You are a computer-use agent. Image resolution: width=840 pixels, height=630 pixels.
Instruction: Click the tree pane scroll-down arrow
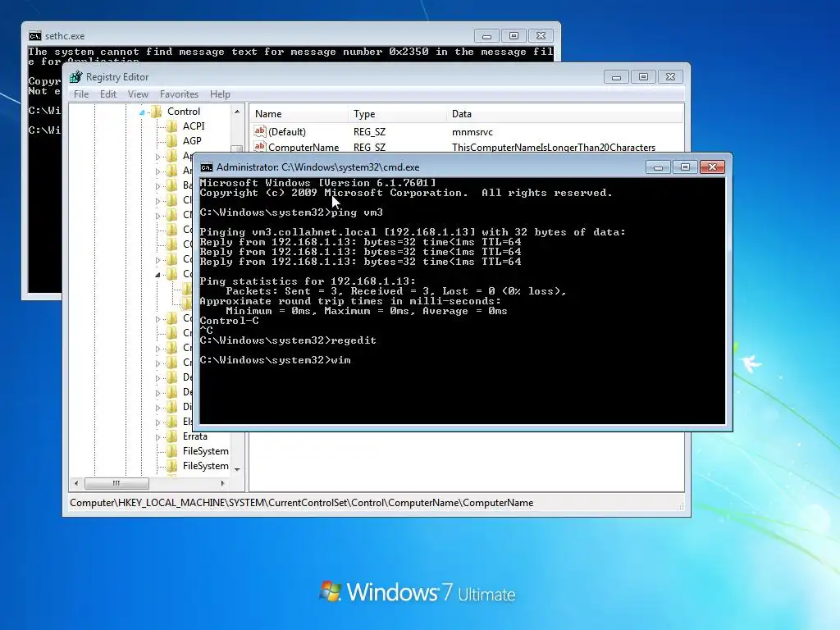pyautogui.click(x=237, y=469)
